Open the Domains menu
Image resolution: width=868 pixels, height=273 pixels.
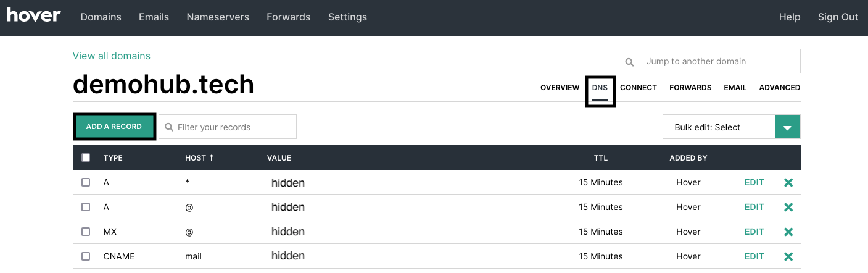pyautogui.click(x=101, y=17)
